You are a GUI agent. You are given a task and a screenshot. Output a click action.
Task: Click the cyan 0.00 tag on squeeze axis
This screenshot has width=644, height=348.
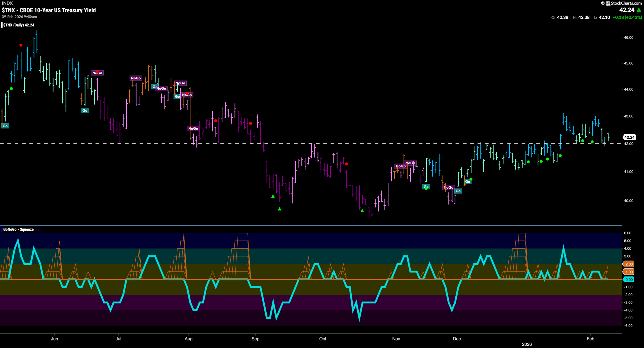tap(628, 280)
